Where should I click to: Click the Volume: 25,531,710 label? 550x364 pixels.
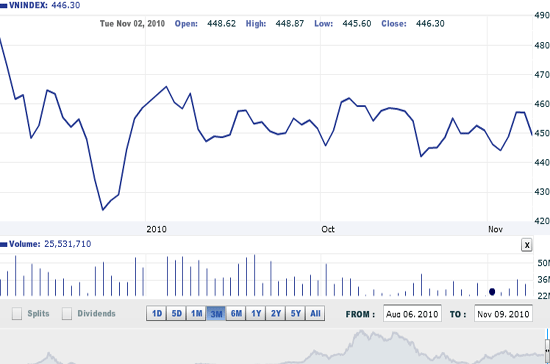[50, 244]
